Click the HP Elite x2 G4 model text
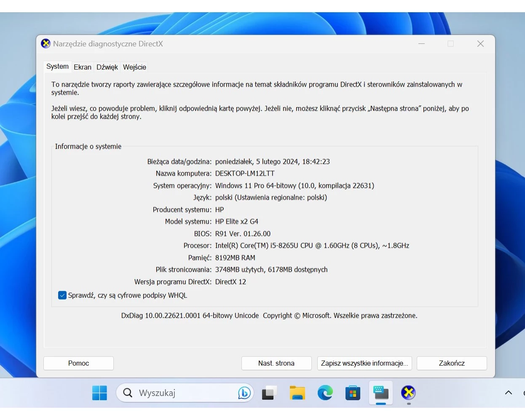 pyautogui.click(x=237, y=222)
